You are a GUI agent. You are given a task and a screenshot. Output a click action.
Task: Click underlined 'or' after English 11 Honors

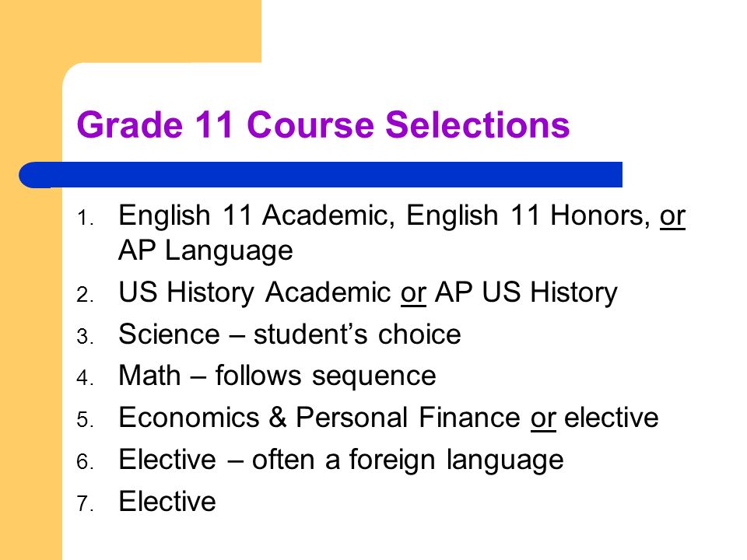672,217
